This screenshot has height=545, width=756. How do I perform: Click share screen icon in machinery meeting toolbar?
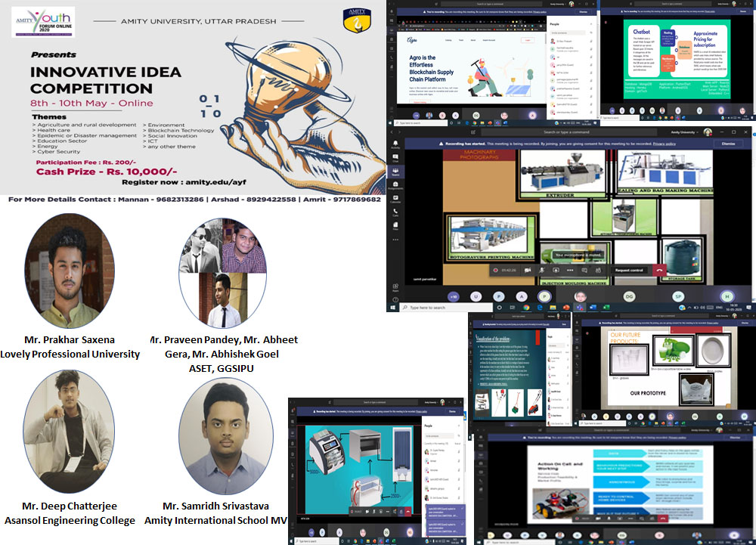point(556,271)
